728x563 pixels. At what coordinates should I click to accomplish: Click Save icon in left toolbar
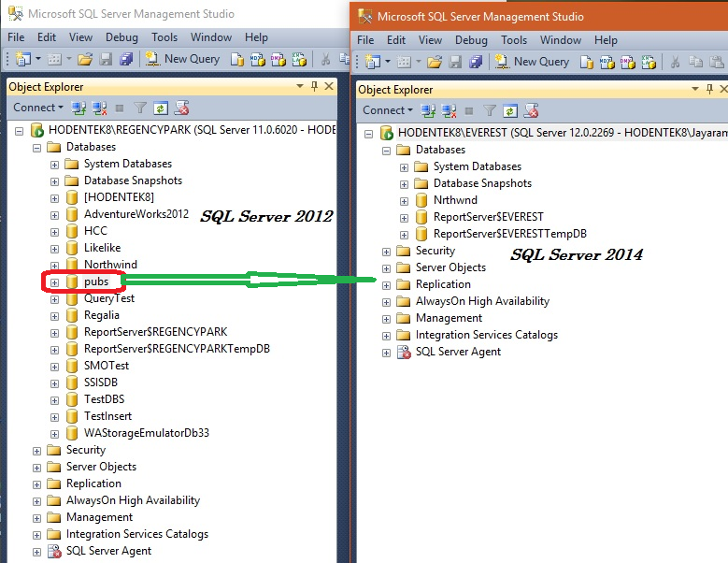106,59
